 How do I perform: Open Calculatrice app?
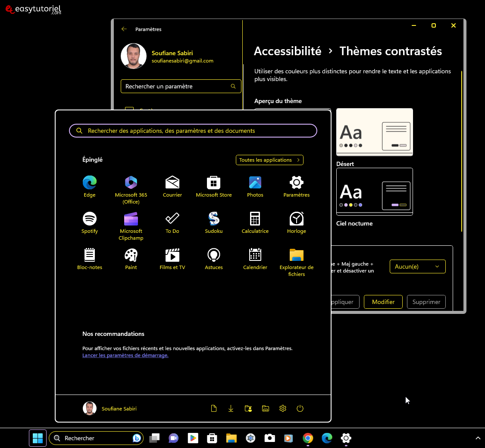(255, 222)
